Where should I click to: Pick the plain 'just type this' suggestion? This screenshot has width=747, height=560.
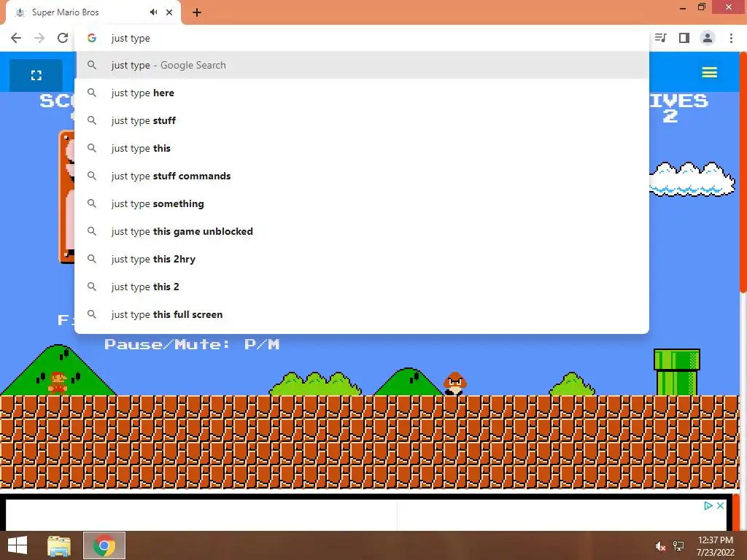click(x=362, y=148)
